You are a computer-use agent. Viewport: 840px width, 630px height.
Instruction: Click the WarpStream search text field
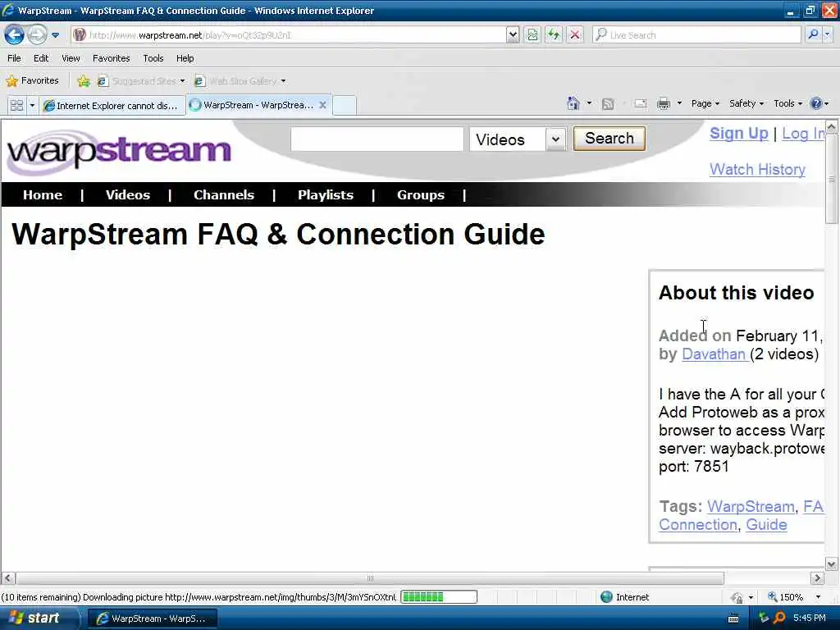point(377,139)
